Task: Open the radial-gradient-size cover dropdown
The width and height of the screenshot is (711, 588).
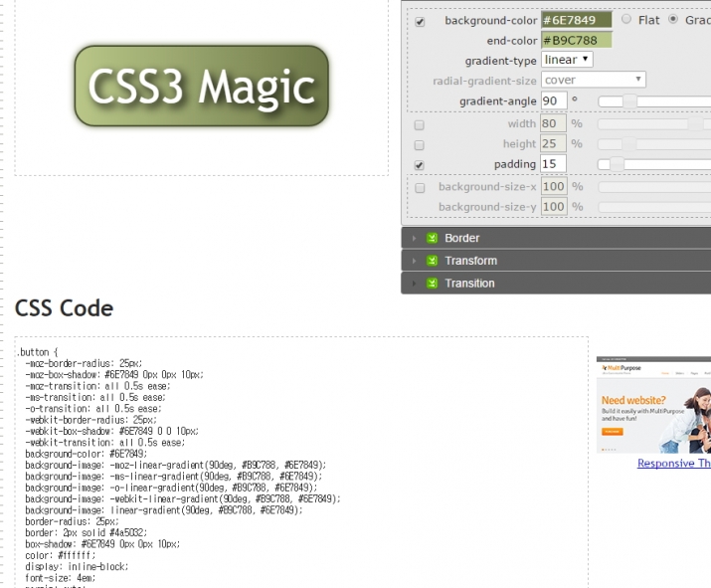Action: point(593,80)
